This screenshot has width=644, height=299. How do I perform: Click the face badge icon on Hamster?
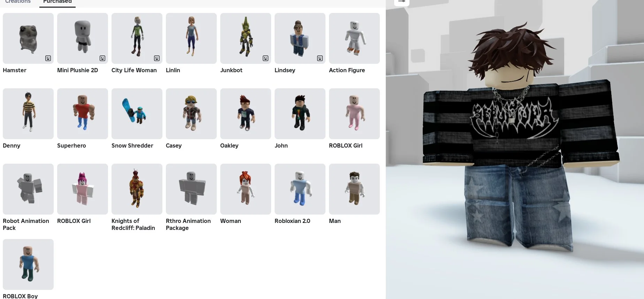[x=48, y=58]
